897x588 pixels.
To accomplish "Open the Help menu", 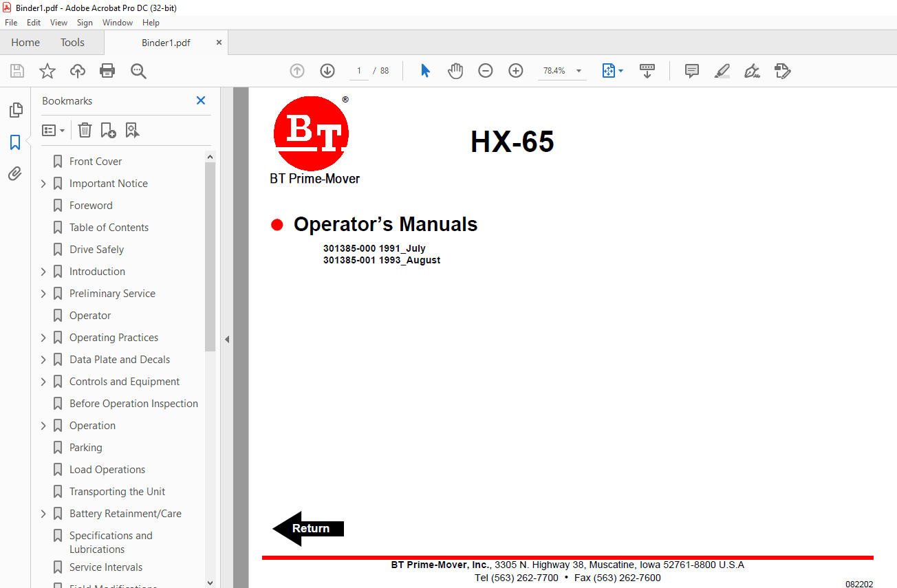I will click(151, 23).
